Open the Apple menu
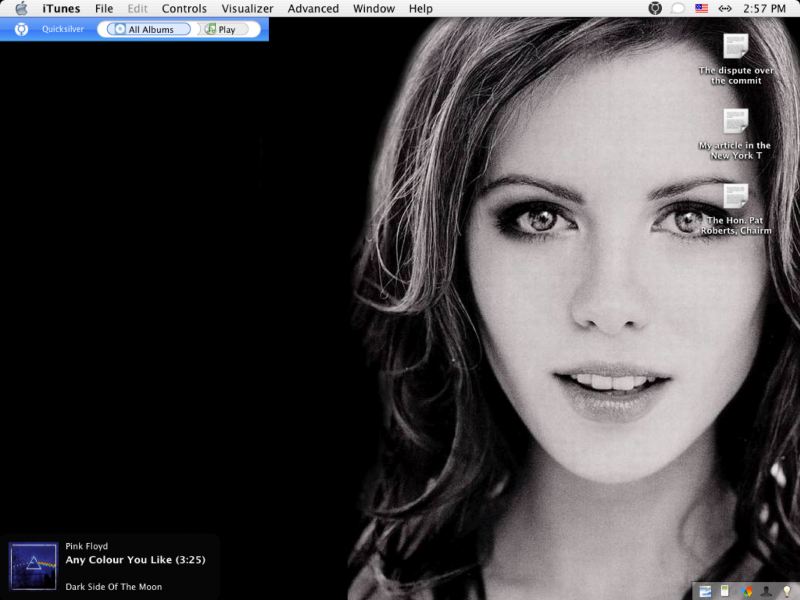Viewport: 800px width, 600px height. pyautogui.click(x=21, y=8)
